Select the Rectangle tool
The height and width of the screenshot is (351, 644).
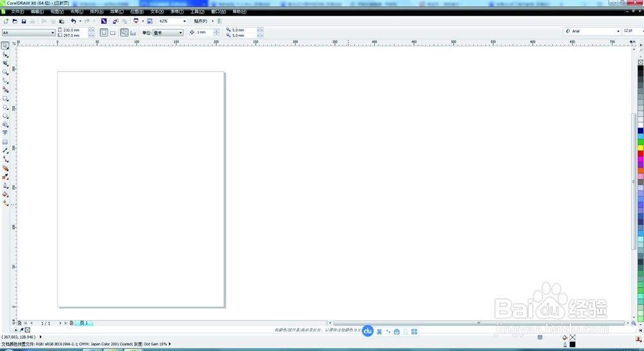5,99
